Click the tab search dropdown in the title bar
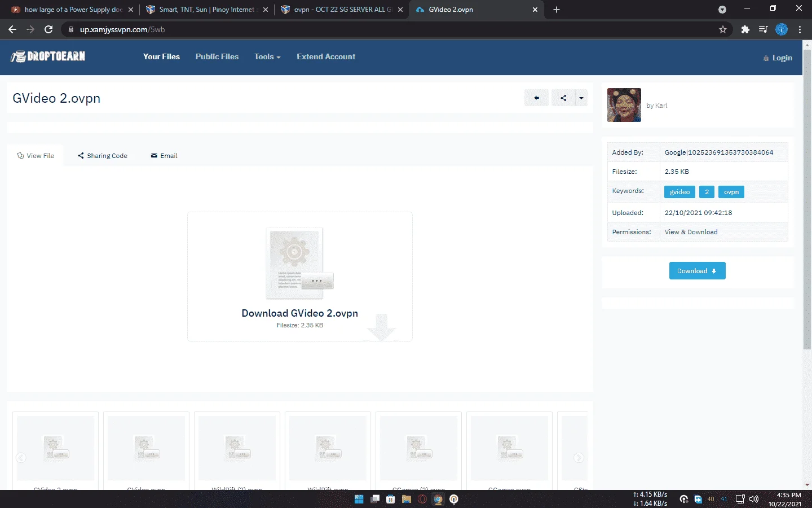Viewport: 812px width, 508px height. (x=722, y=10)
